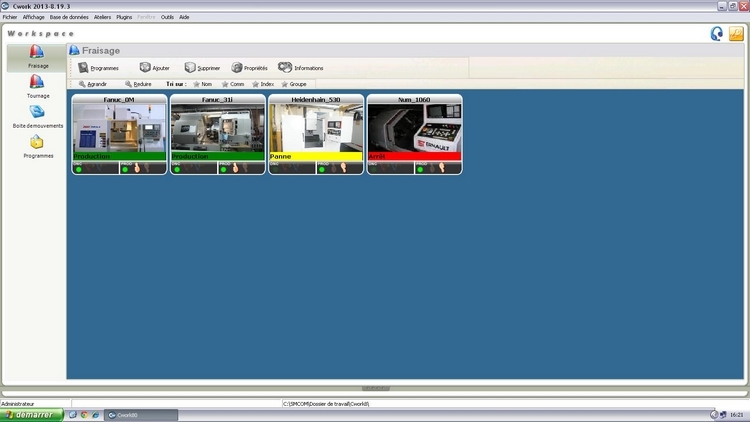This screenshot has height=422, width=750.
Task: Click the Num_1060 card title
Action: click(414, 100)
